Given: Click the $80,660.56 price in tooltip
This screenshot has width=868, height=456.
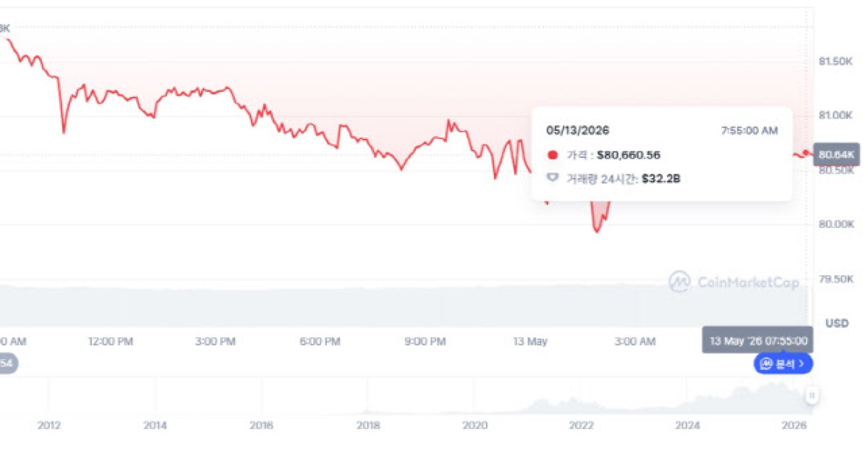Looking at the screenshot, I should point(629,155).
